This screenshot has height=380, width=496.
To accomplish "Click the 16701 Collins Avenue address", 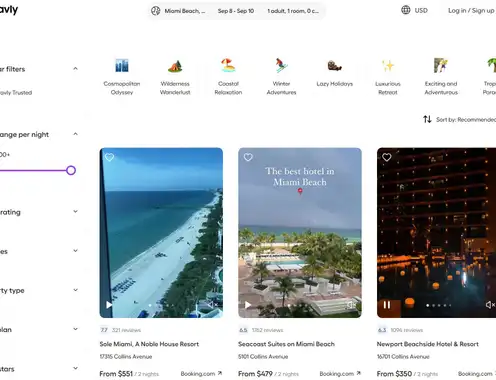I will click(x=403, y=357).
